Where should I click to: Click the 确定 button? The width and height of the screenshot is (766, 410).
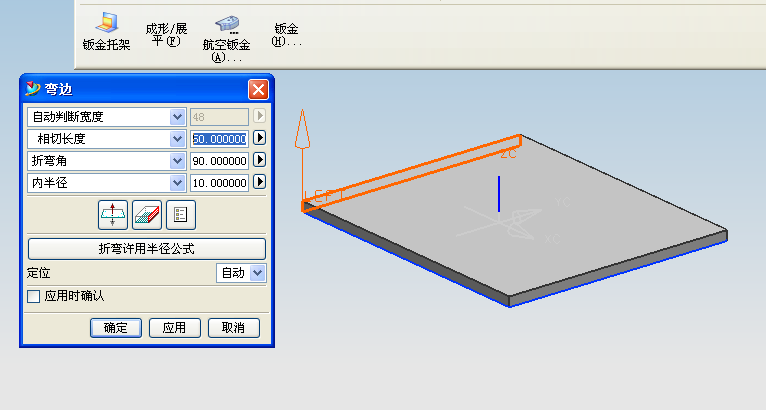[116, 327]
